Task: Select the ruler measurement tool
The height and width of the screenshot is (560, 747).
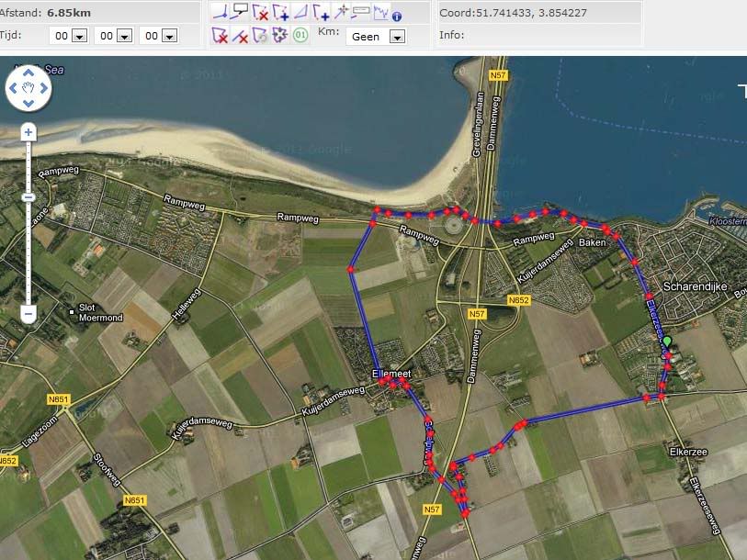Action: tap(360, 12)
